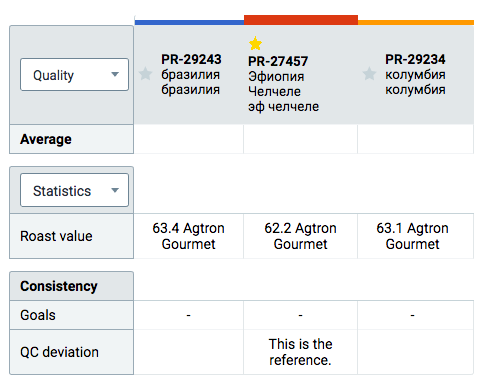Click the blue color bar above PR-29243
The width and height of the screenshot is (489, 389).
coord(189,22)
